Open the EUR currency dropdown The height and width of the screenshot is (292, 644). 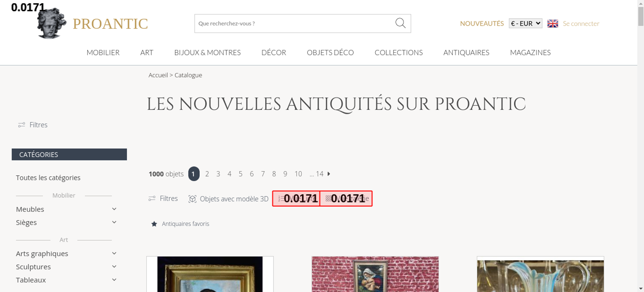click(x=526, y=23)
